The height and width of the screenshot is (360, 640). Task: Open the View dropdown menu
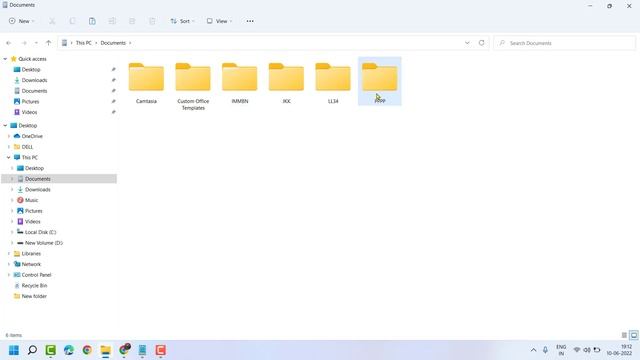(x=219, y=21)
